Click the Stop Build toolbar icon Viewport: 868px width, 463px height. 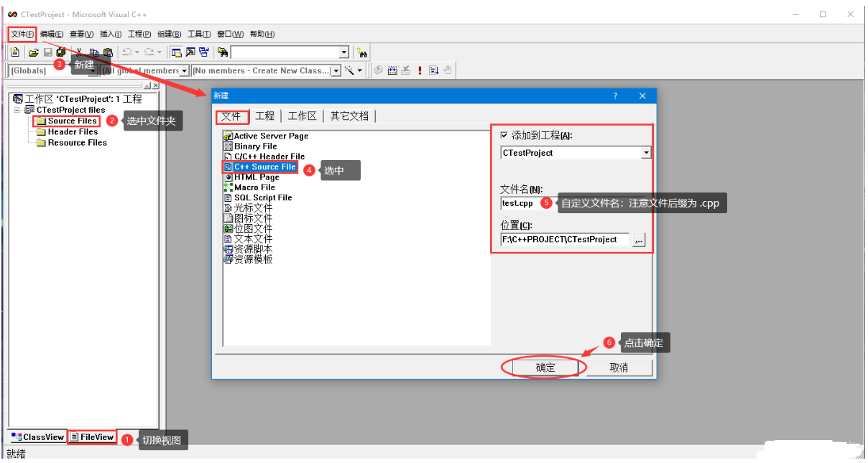pyautogui.click(x=406, y=70)
